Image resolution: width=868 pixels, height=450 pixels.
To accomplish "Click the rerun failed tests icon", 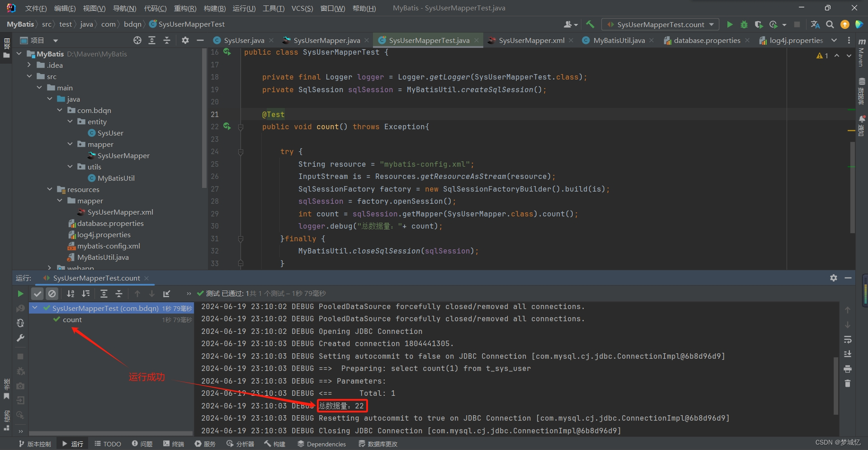I will pos(20,308).
